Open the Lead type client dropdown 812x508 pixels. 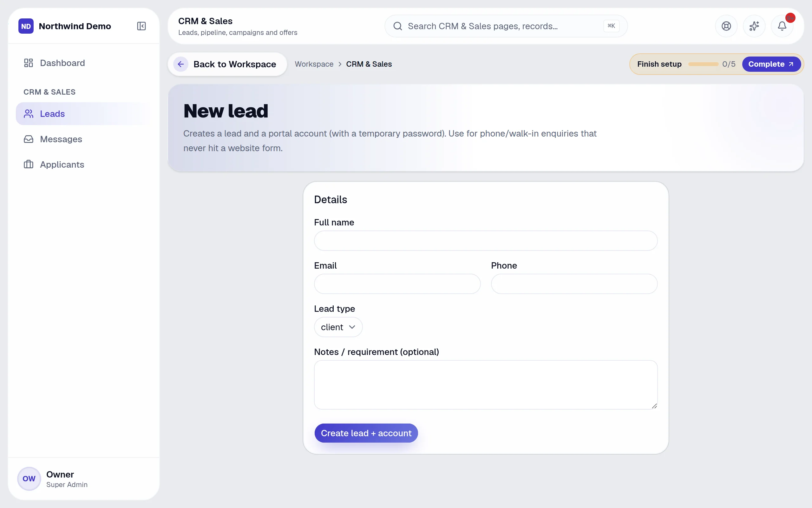tap(338, 327)
